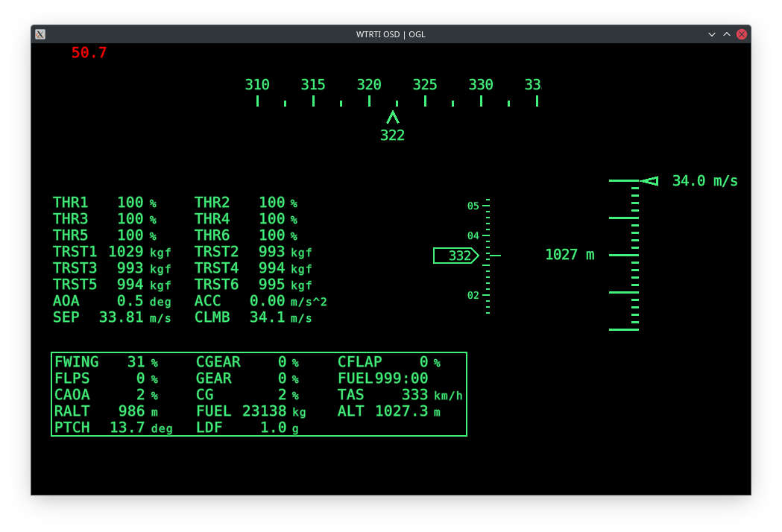Click the 1027 m altitude readout

pos(570,255)
